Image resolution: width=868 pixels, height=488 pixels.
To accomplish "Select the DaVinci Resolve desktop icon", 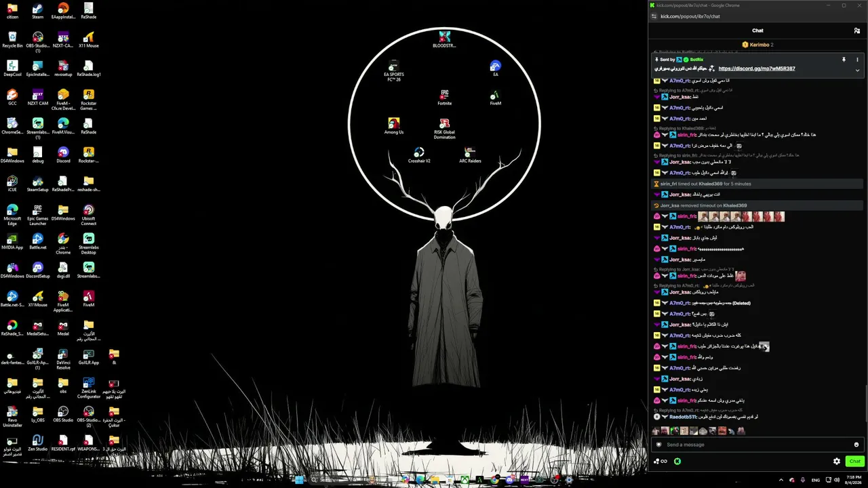I will 63,359.
